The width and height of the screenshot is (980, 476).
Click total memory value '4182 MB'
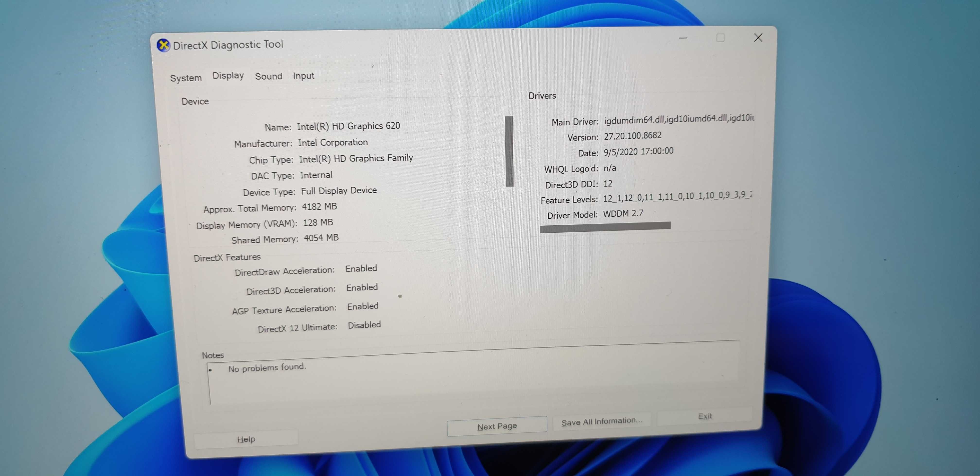[x=319, y=207]
